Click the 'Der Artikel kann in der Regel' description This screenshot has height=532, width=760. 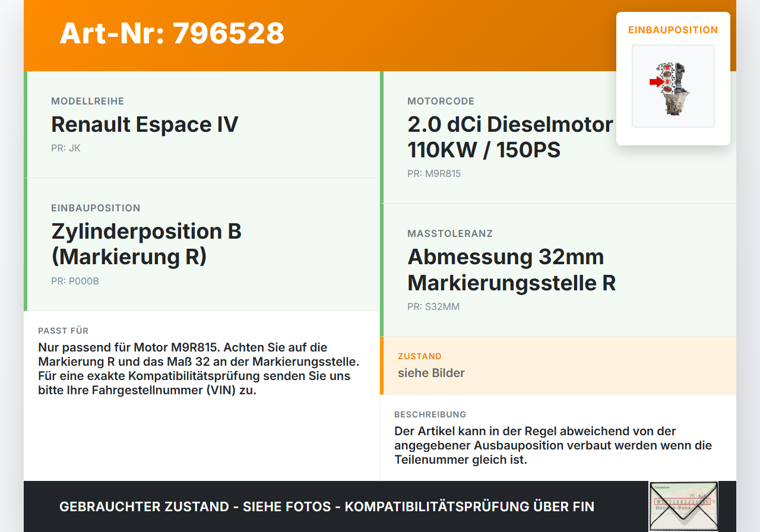[x=553, y=445]
